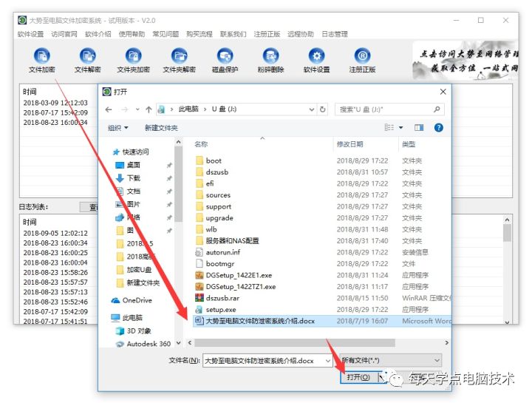Expand the address bar history dropdown

click(312, 109)
